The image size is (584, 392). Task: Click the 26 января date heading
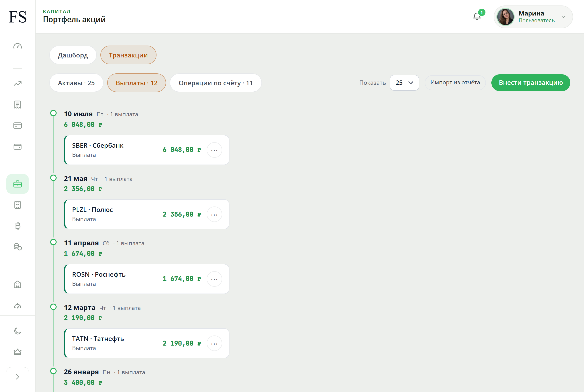(81, 372)
